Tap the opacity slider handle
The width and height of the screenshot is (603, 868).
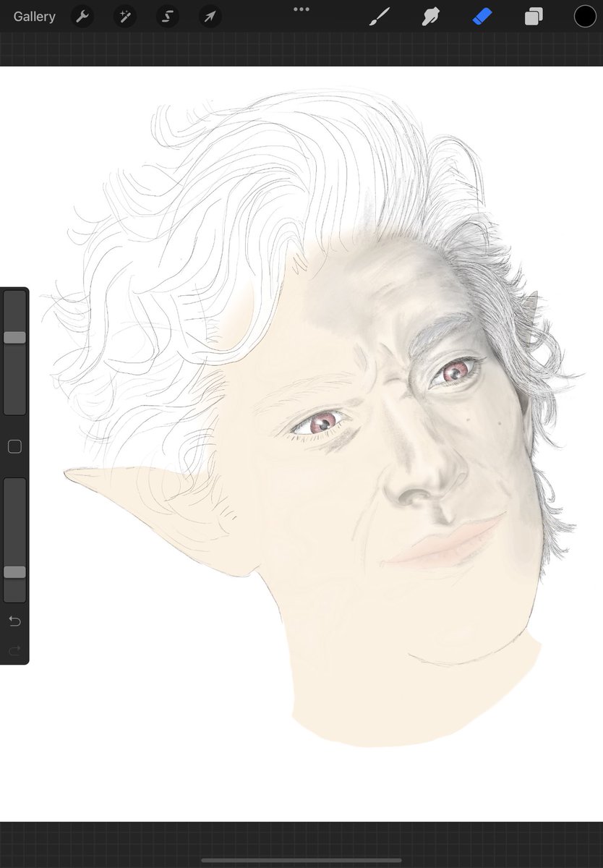[x=14, y=572]
